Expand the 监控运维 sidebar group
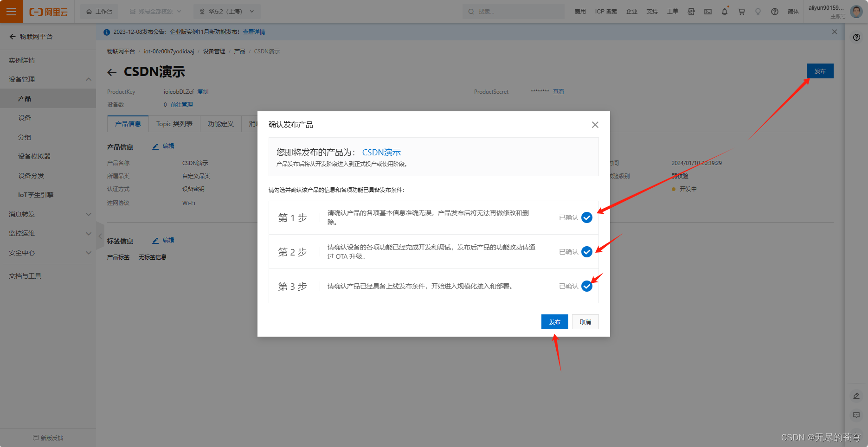This screenshot has height=447, width=868. tap(48, 233)
